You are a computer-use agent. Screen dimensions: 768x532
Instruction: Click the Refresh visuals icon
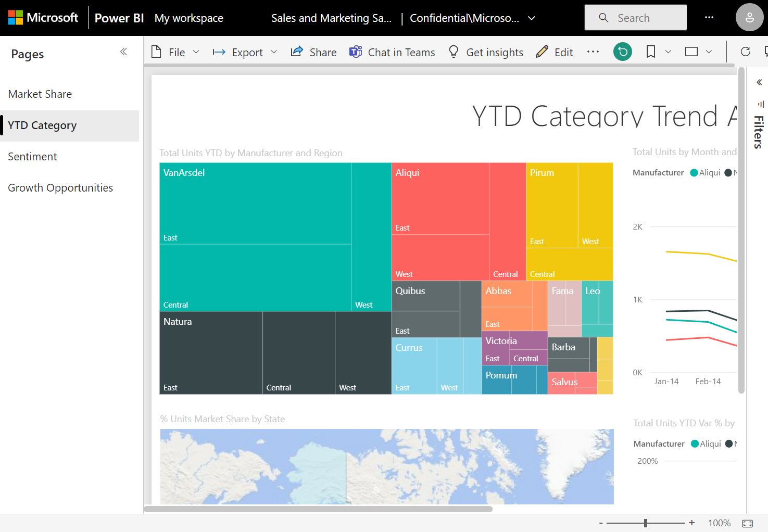[745, 52]
